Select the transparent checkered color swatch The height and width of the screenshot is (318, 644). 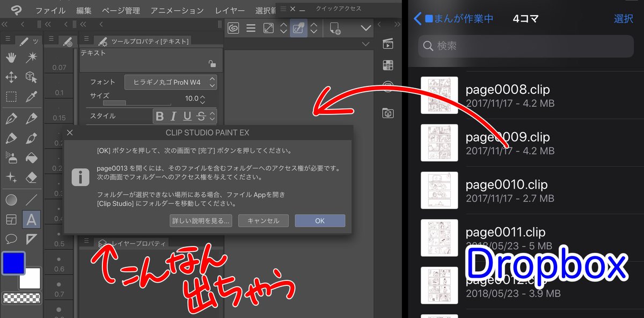[x=21, y=298]
